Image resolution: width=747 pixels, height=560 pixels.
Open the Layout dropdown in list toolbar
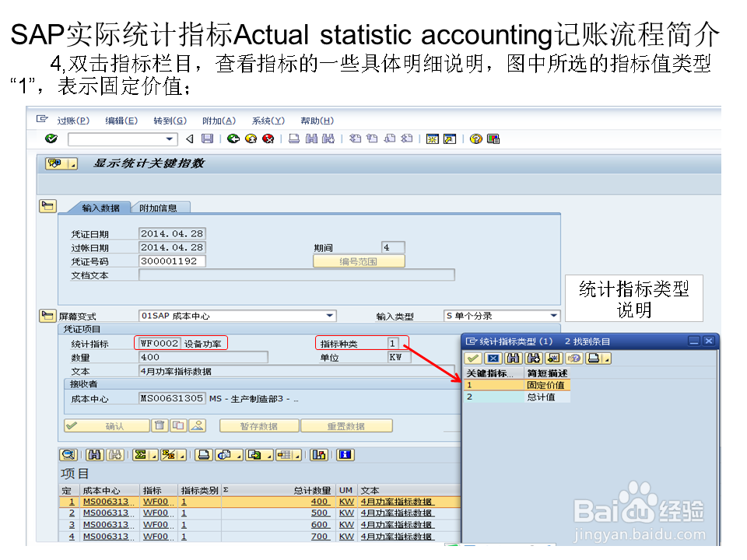coord(298,457)
